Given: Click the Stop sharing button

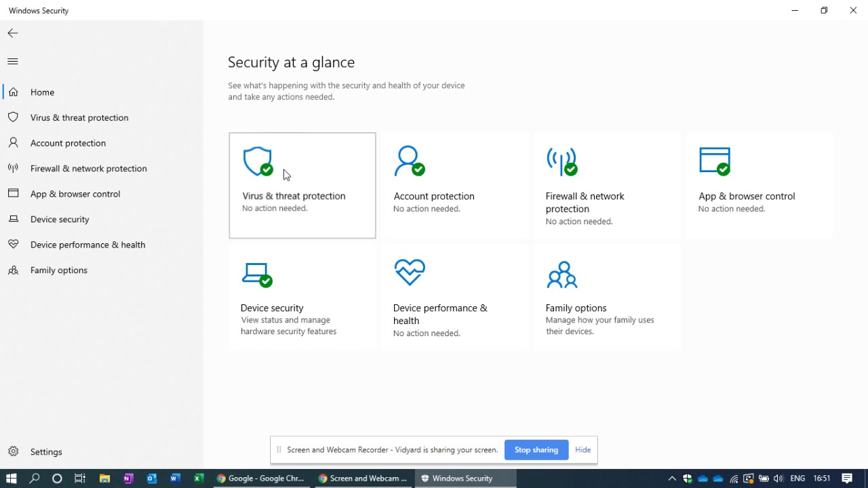Looking at the screenshot, I should [x=536, y=450].
